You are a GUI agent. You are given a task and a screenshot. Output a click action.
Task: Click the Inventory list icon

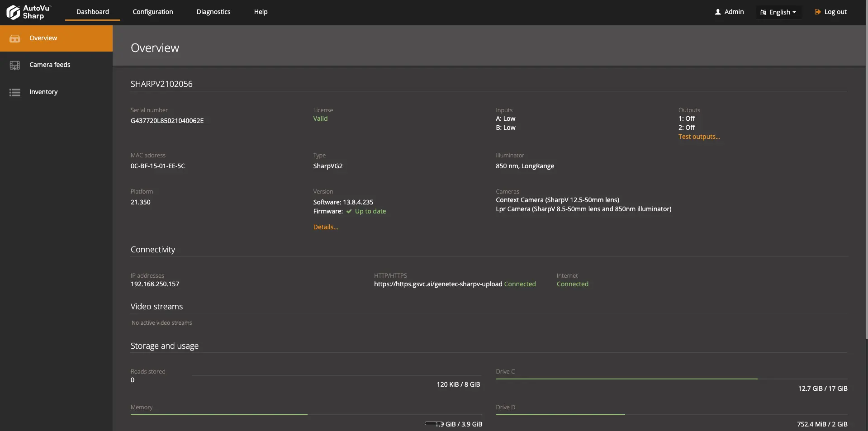[x=15, y=92]
